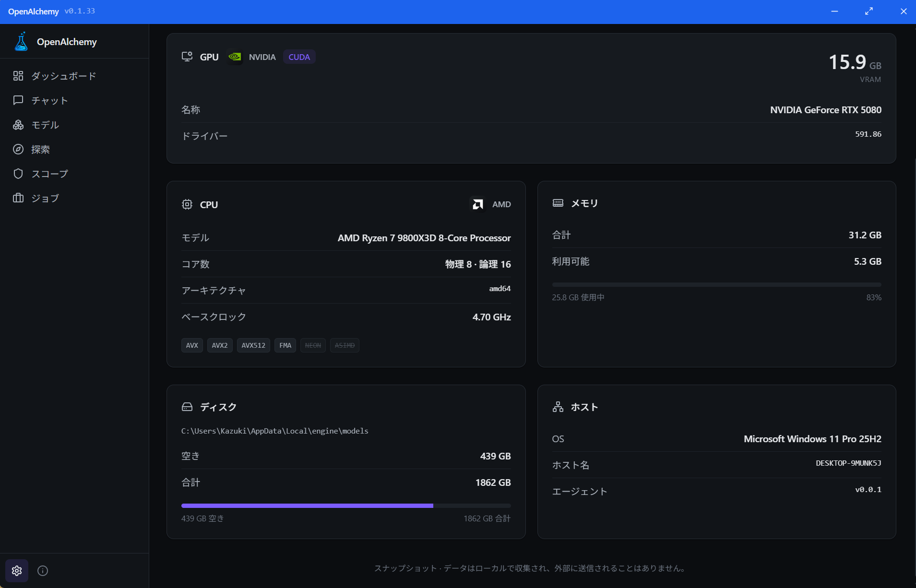The width and height of the screenshot is (916, 588).
Task: Click the エージェント row label
Action: (x=580, y=492)
